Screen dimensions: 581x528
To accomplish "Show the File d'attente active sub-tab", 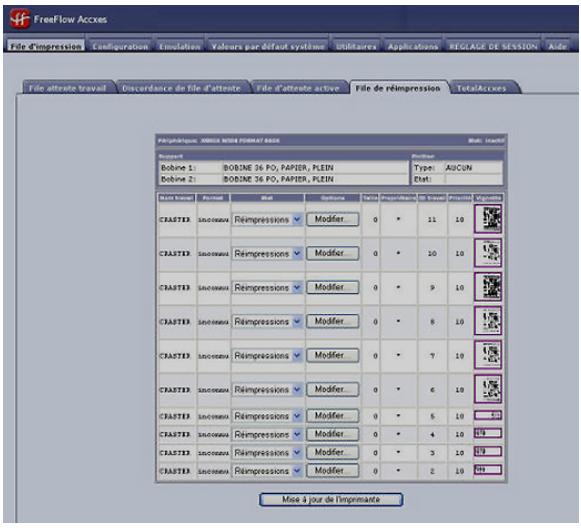I will (x=298, y=88).
